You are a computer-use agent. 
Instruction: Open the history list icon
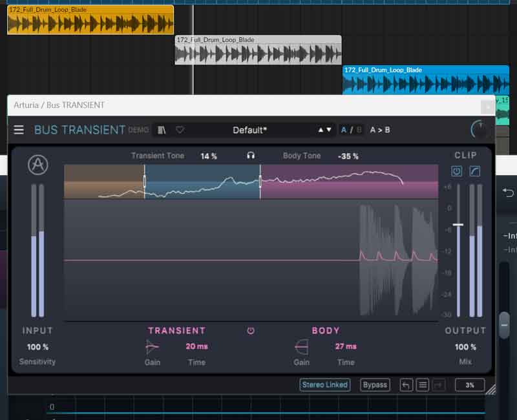coord(423,385)
